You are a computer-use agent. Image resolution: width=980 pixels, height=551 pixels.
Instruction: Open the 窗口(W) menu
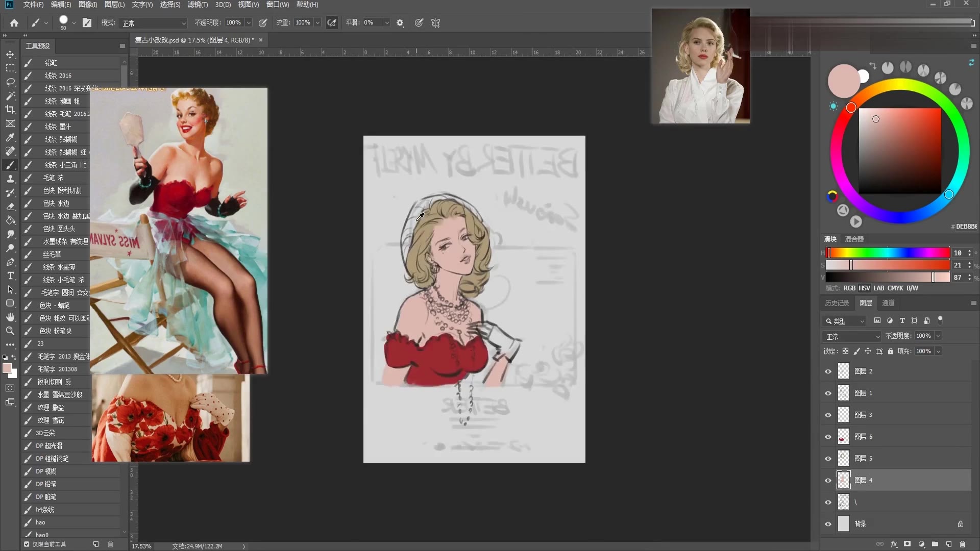point(278,5)
